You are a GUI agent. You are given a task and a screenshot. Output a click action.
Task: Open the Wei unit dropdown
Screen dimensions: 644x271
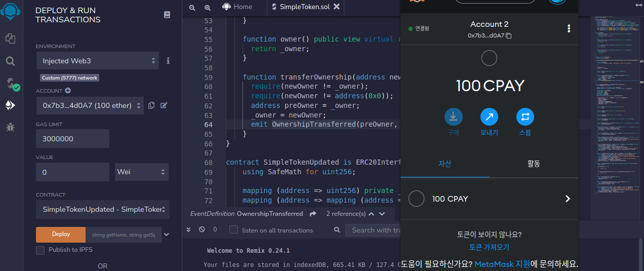[142, 172]
